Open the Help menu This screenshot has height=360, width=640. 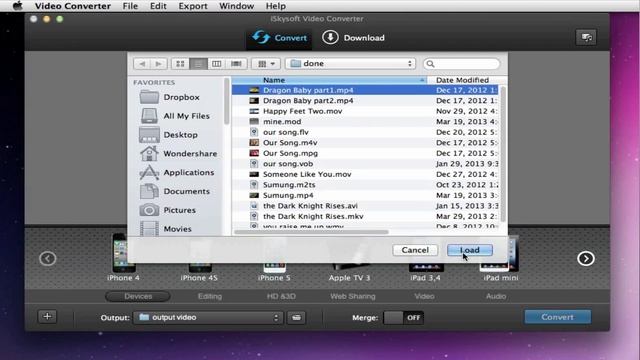pos(276,6)
